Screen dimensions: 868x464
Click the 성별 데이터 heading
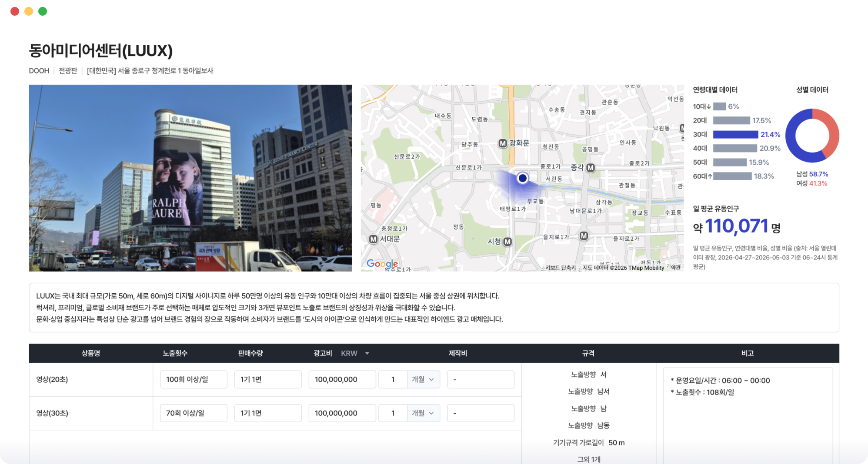(812, 90)
